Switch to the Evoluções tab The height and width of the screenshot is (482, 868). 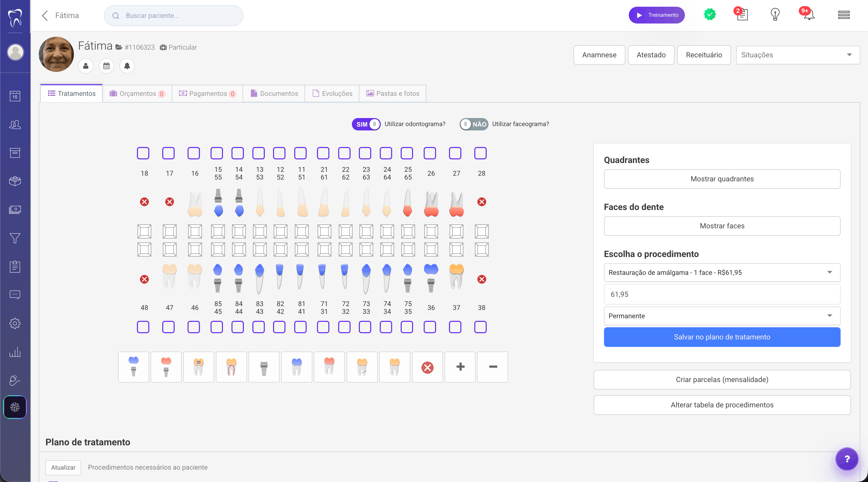(x=332, y=93)
